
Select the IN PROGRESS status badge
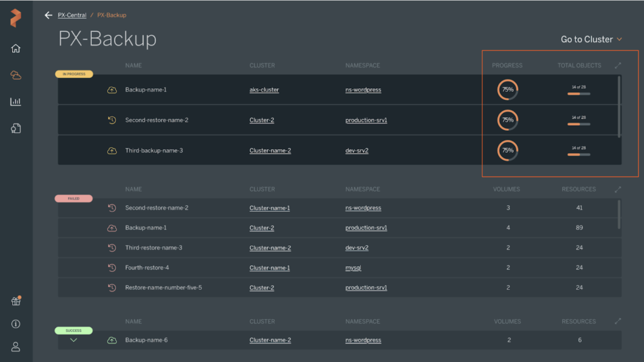coord(74,74)
